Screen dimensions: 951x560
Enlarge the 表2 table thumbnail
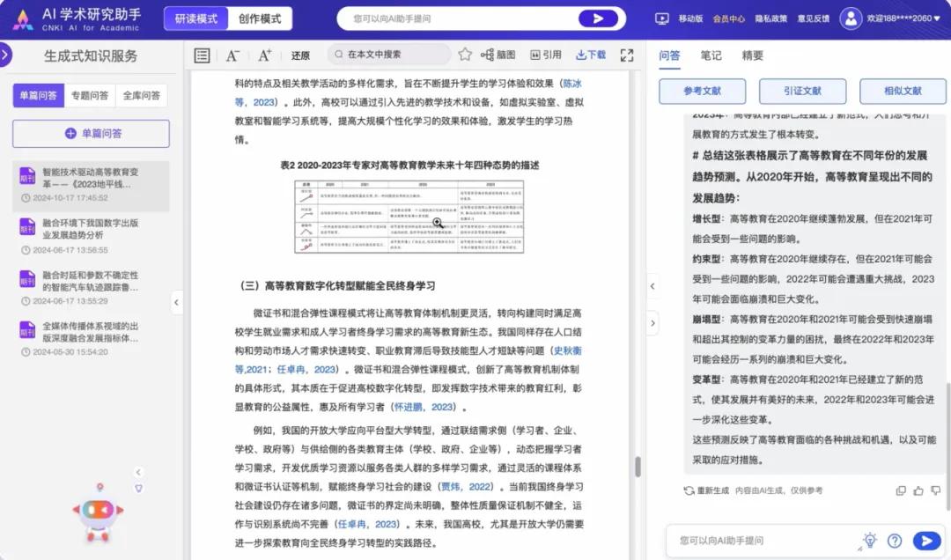(x=409, y=217)
